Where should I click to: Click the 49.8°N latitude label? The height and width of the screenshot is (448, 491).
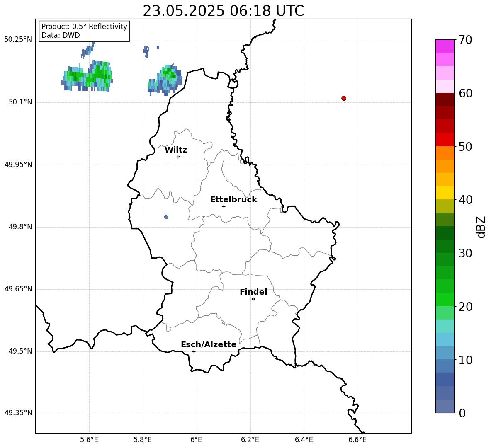pyautogui.click(x=20, y=227)
